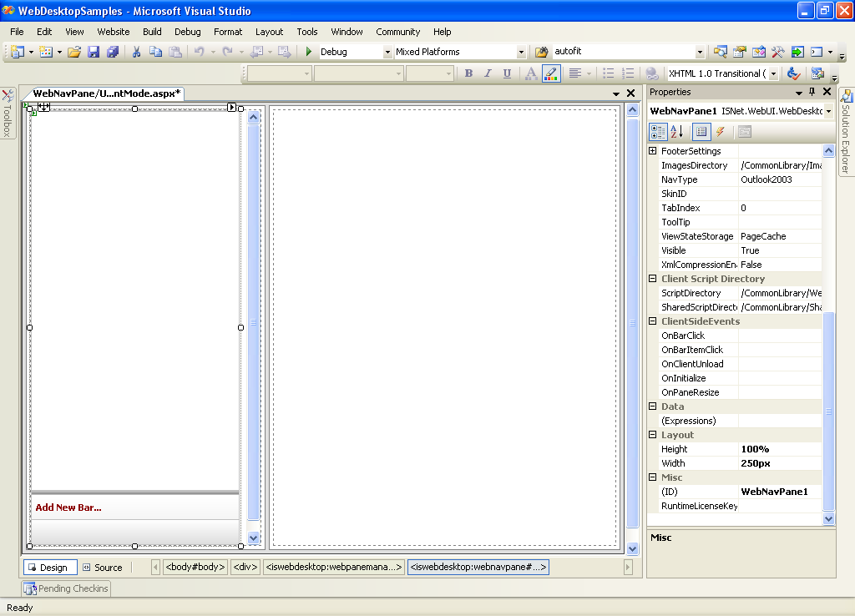Switch to Source view

(x=103, y=568)
